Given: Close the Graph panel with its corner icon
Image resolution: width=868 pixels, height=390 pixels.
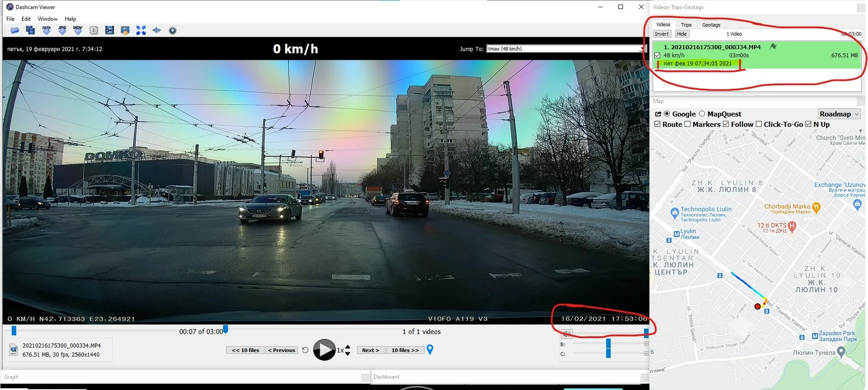Looking at the screenshot, I should [365, 377].
